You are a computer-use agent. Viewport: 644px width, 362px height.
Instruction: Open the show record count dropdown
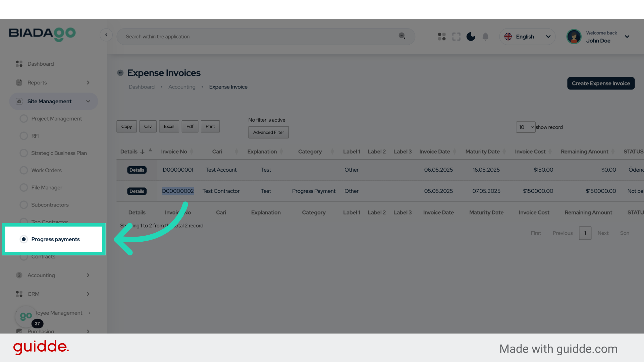[x=526, y=127]
